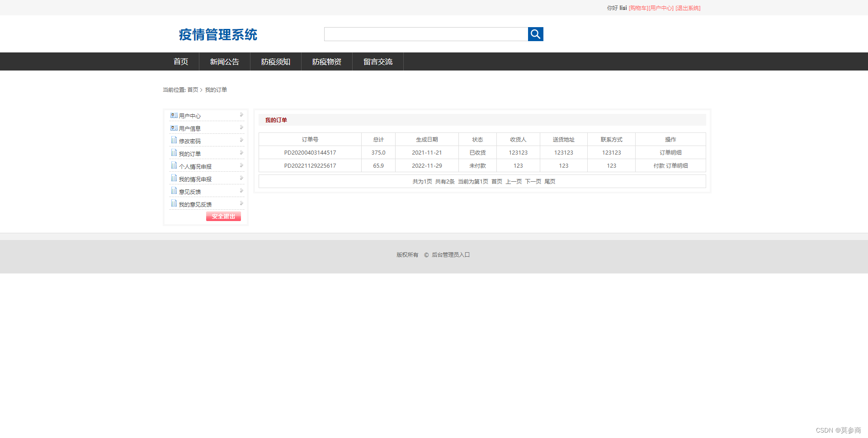Open 意见反馈 in the sidebar menu

[x=190, y=192]
